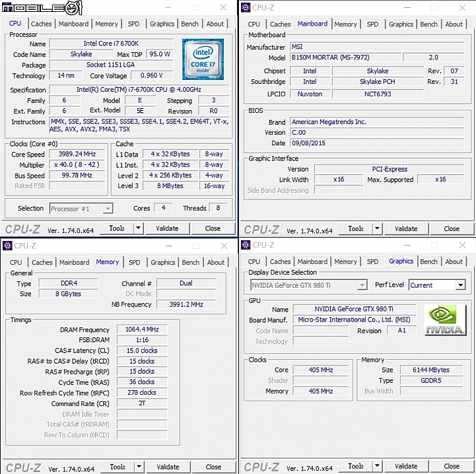Click CPU-Z app icon in Mainboard window title
476x474 pixels.
pyautogui.click(x=246, y=7)
